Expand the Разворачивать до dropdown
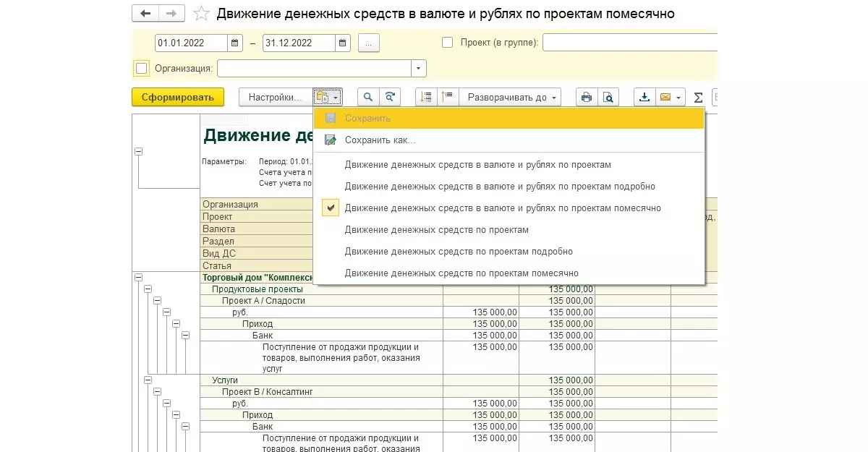The width and height of the screenshot is (868, 452). tap(513, 97)
